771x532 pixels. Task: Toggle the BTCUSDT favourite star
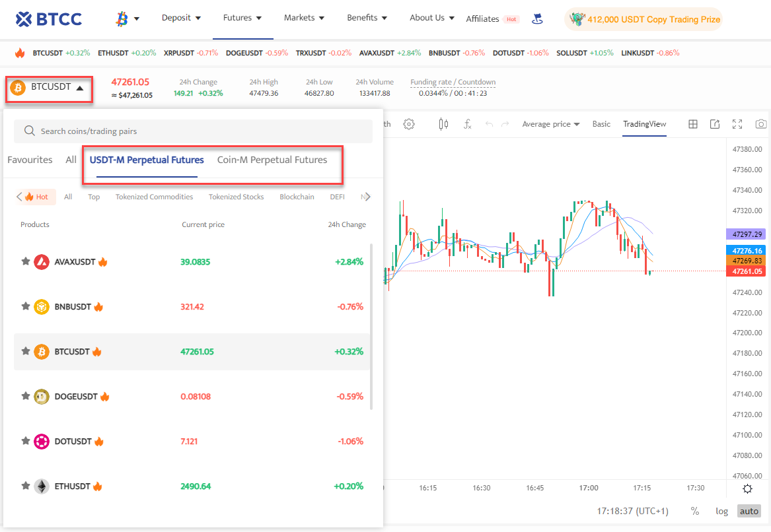(26, 350)
